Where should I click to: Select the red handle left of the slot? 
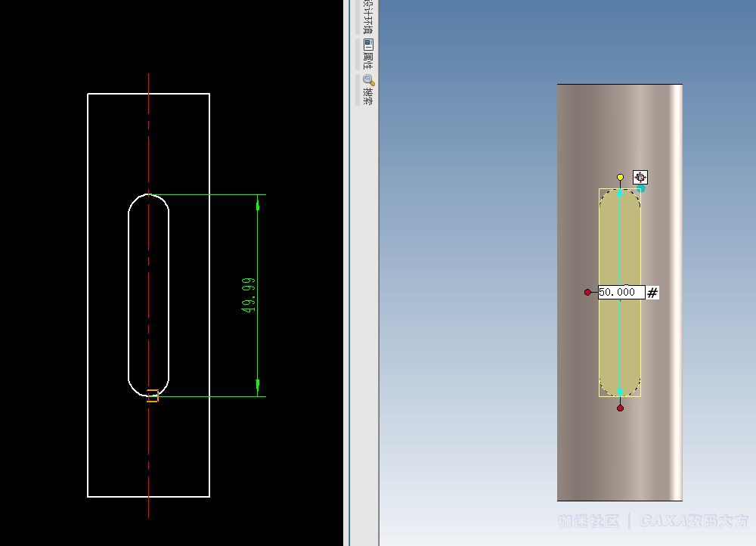587,293
